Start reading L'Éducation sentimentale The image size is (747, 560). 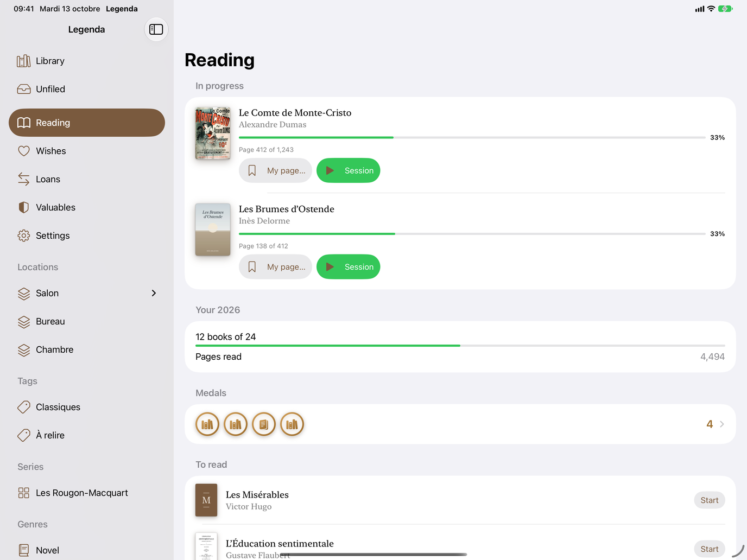(710, 549)
